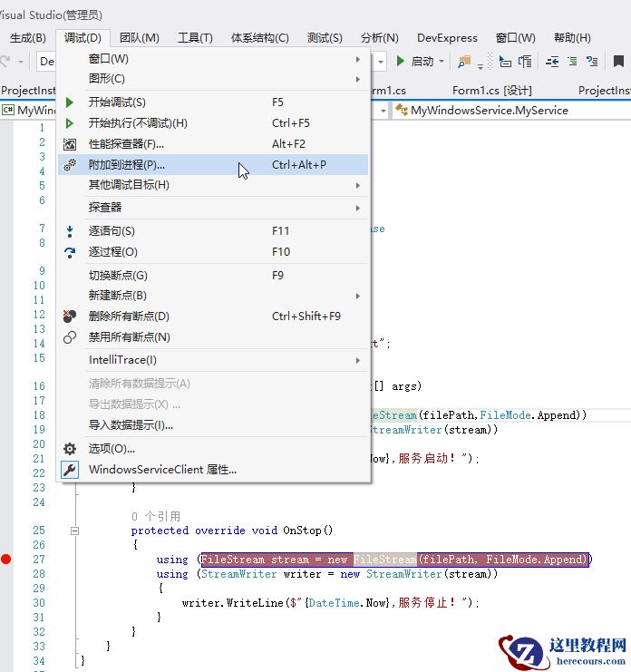The height and width of the screenshot is (672, 631).
Task: Click the parameter info toolbar icon
Action: [x=525, y=62]
